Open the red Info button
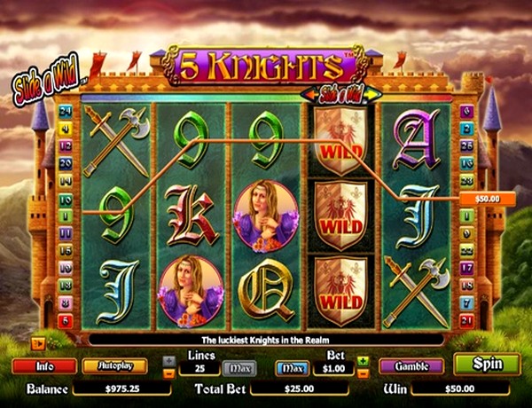The width and height of the screenshot is (532, 408). (44, 366)
